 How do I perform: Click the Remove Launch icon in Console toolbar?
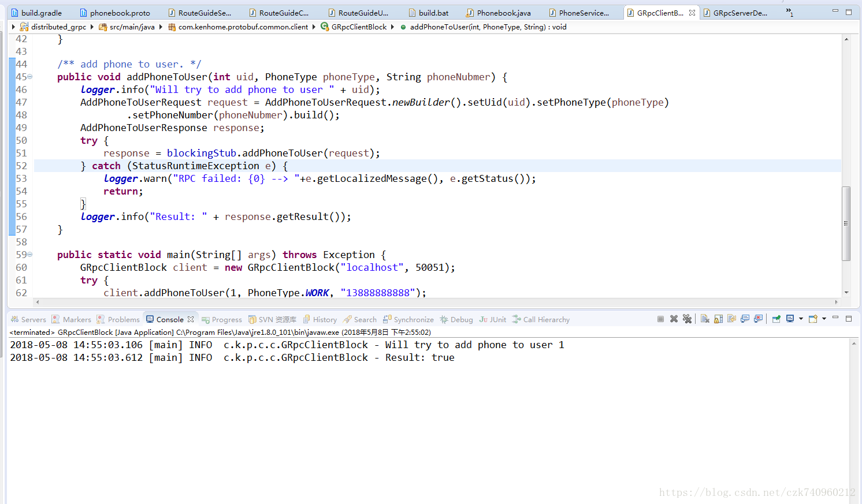pos(674,319)
